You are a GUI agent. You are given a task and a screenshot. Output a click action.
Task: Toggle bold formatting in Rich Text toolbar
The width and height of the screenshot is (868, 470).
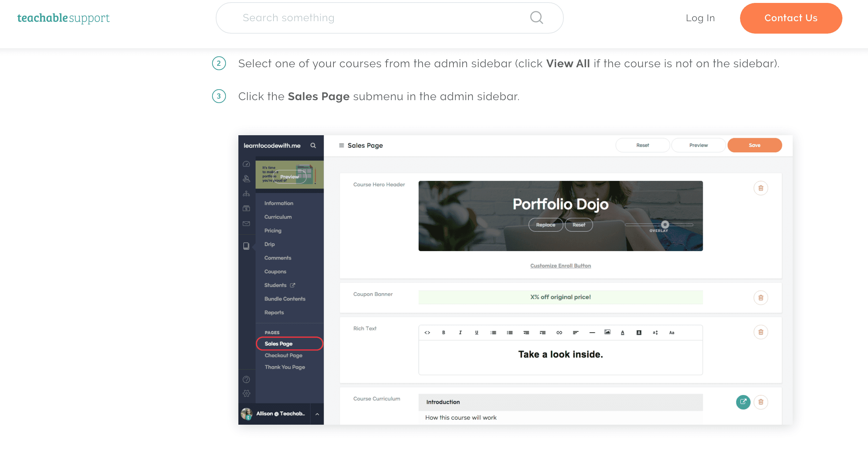pos(444,333)
